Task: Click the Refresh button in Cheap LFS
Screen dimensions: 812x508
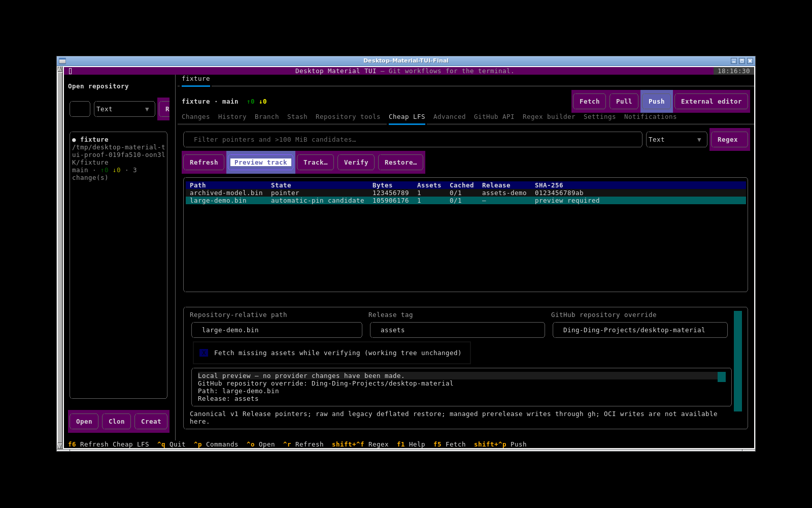Action: 204,163
